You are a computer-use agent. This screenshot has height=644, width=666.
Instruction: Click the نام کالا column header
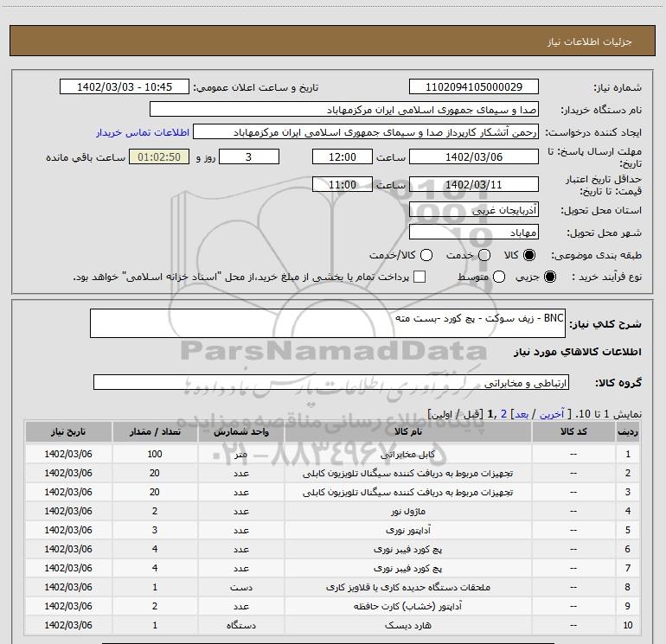407,431
